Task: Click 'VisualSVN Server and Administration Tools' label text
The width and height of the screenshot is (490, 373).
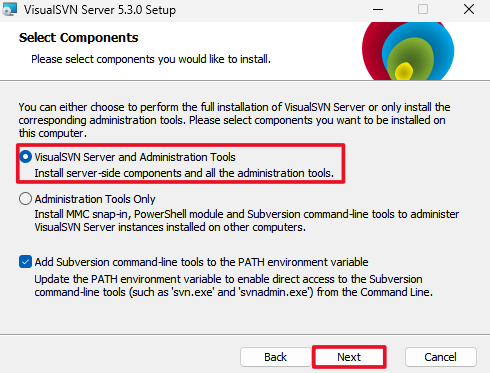Action: 135,157
